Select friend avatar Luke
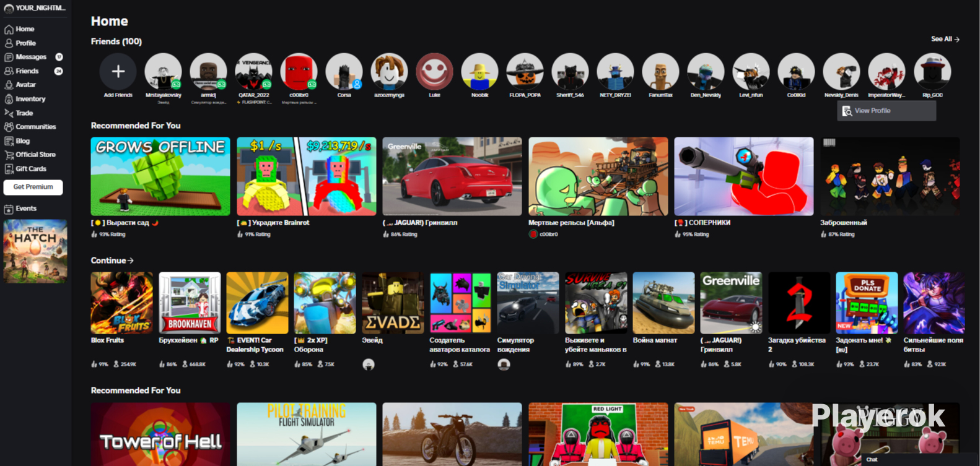 click(x=434, y=72)
